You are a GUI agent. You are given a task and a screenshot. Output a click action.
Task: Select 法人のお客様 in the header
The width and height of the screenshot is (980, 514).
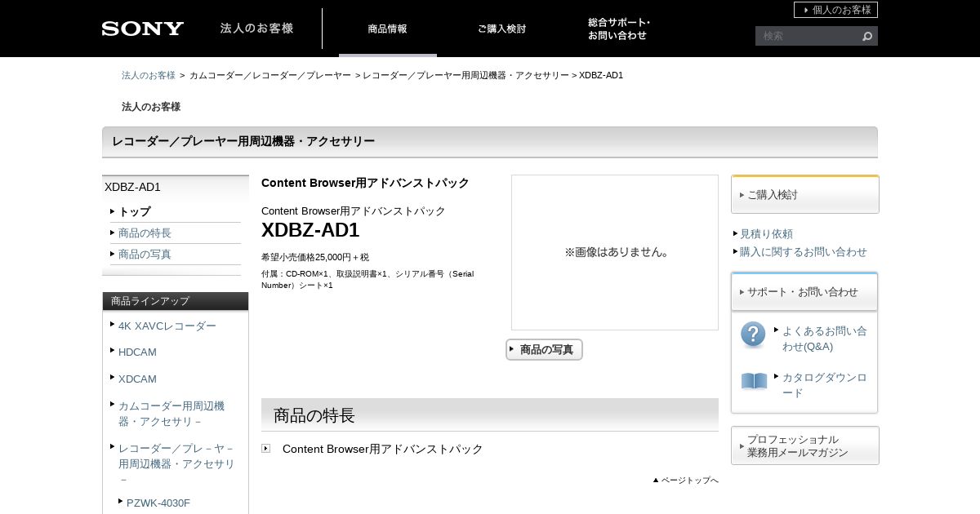click(256, 28)
